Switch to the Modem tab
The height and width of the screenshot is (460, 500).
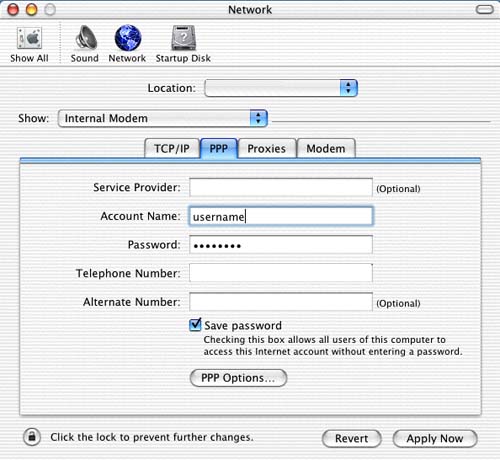point(326,148)
